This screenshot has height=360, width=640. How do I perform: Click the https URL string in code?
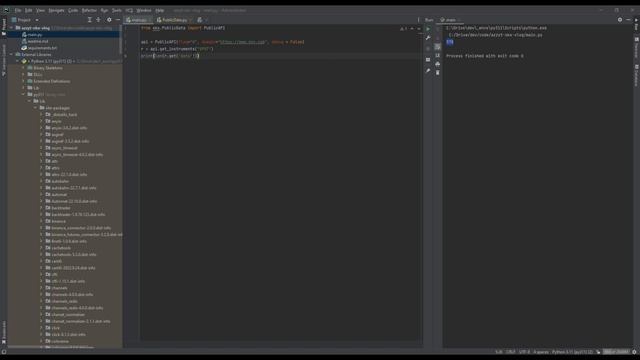pyautogui.click(x=242, y=42)
